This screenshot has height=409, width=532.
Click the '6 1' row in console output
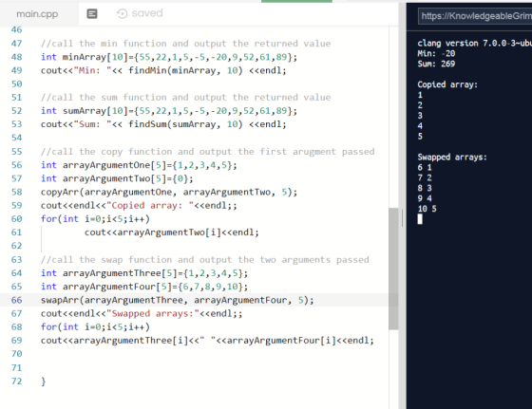pos(425,167)
